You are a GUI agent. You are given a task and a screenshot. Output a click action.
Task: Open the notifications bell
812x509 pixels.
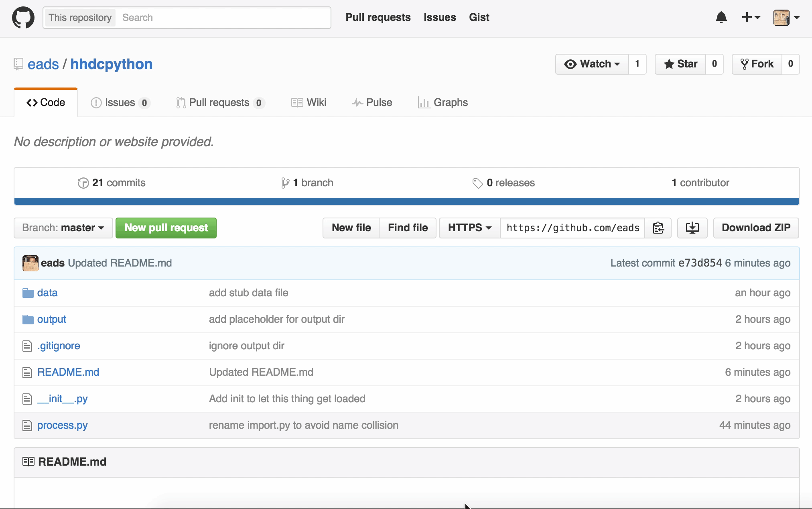click(721, 18)
